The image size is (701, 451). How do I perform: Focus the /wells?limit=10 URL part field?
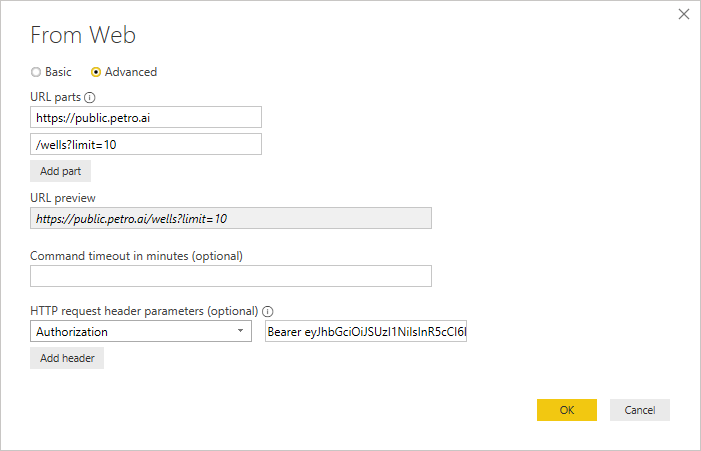coord(146,145)
